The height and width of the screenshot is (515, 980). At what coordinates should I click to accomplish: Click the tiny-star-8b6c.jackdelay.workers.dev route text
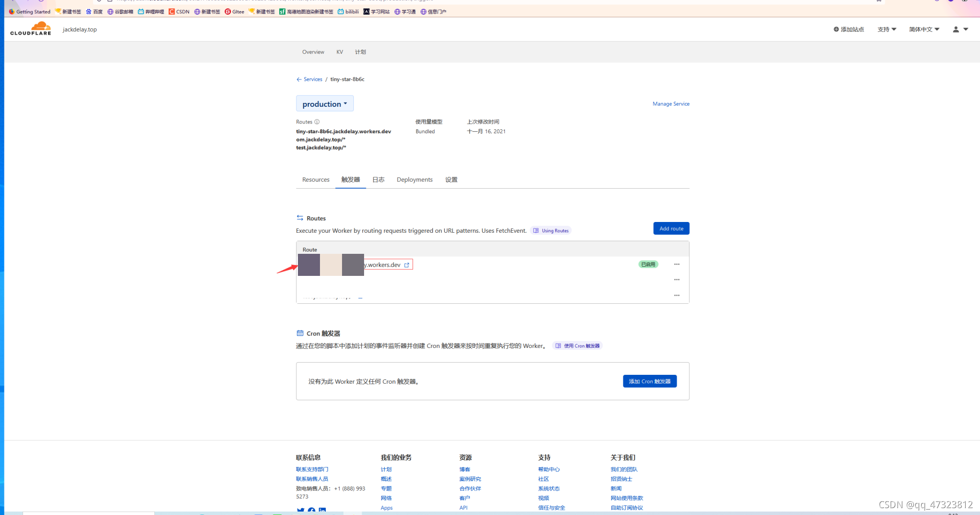pos(343,132)
